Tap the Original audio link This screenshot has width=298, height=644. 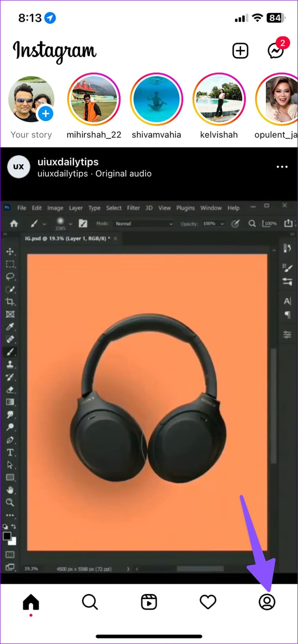pos(123,173)
